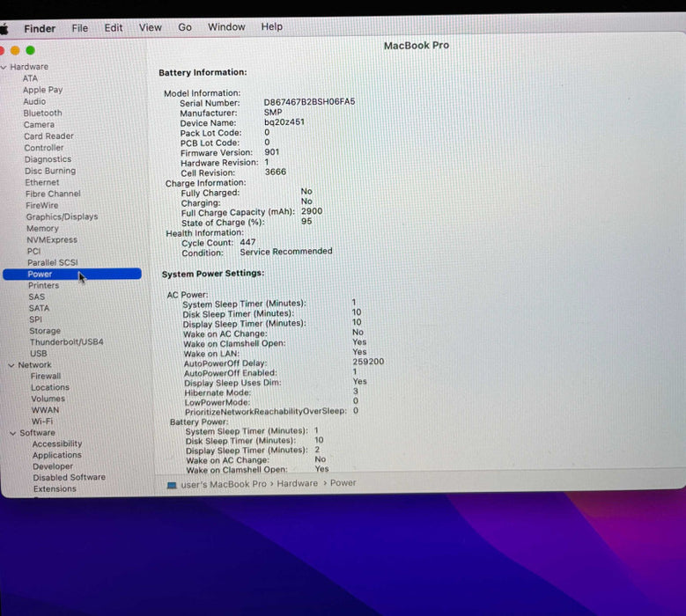Open the Help menu
The width and height of the screenshot is (686, 616).
pyautogui.click(x=272, y=26)
